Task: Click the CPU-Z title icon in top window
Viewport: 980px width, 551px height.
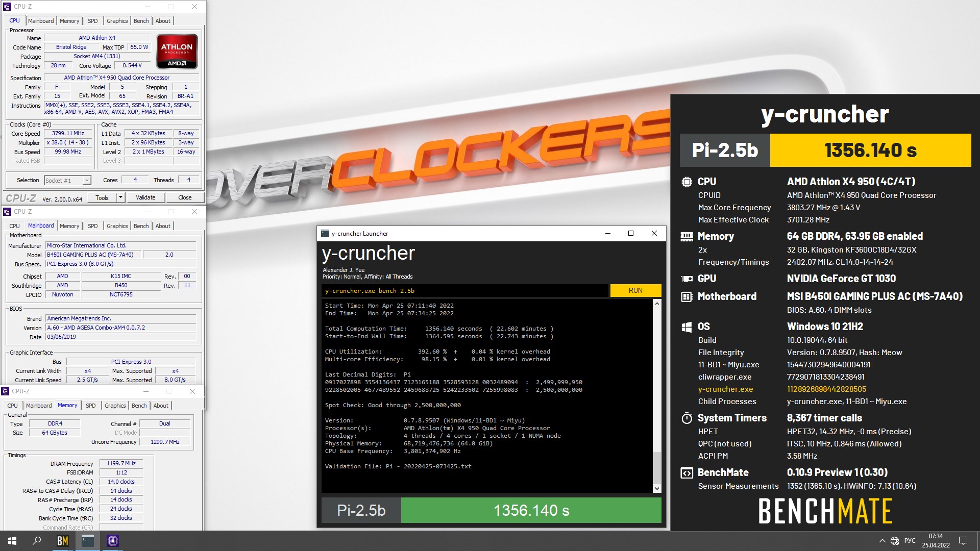Action: 7,7
